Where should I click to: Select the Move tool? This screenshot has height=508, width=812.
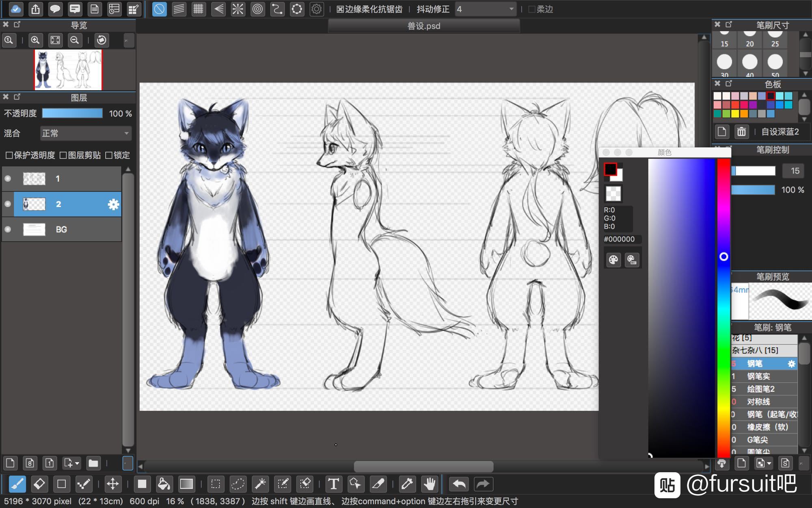(112, 484)
